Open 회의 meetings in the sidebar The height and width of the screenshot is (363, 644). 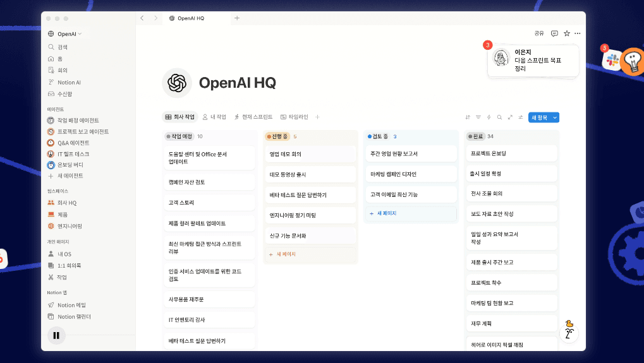(x=58, y=70)
